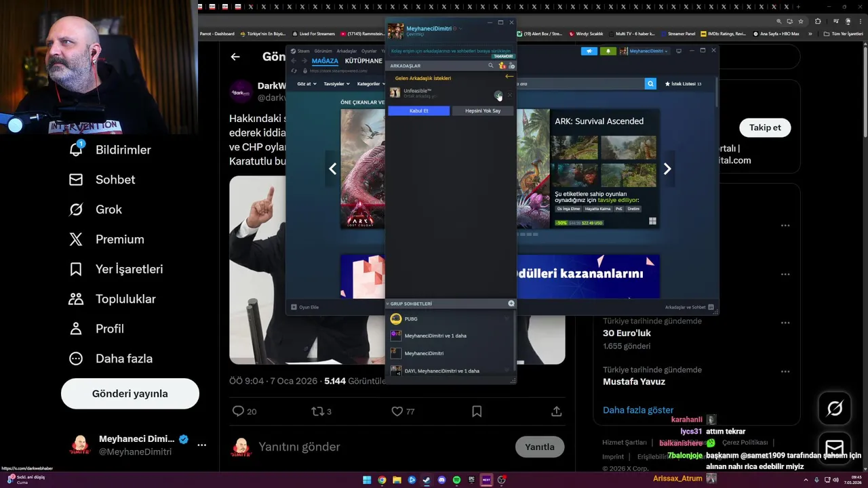This screenshot has height=488, width=868.
Task: Click Hepsini Yok Say in friends list
Action: [483, 110]
